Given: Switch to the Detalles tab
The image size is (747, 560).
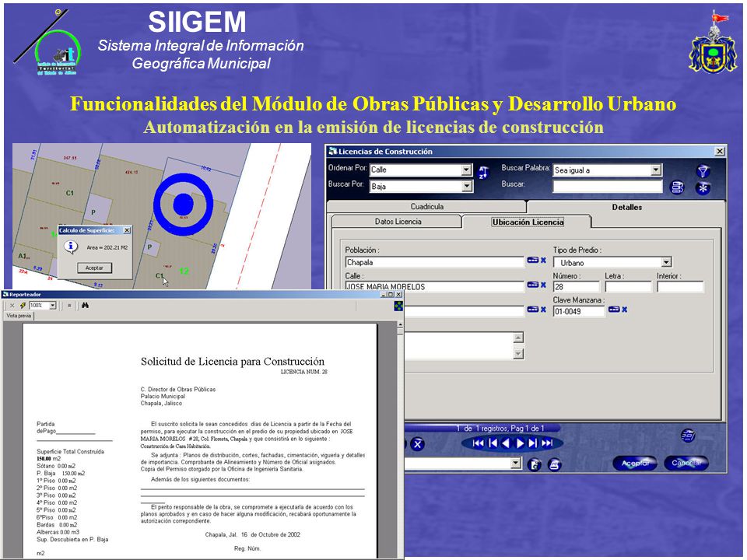Looking at the screenshot, I should [626, 207].
